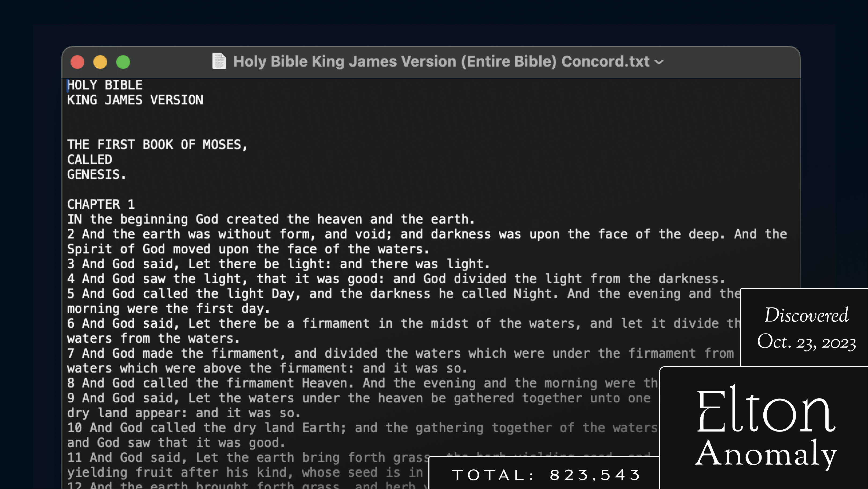The image size is (868, 489).
Task: Expand the title dropdown chevron
Action: [659, 62]
